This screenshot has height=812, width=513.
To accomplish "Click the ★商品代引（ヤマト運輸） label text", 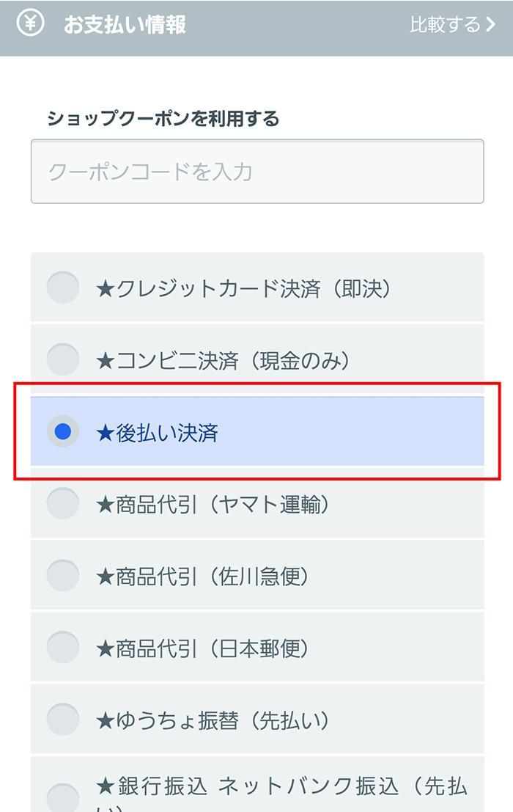I will [213, 505].
